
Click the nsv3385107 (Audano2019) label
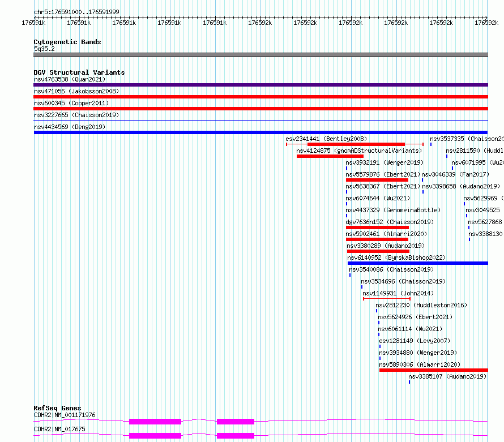click(x=447, y=376)
